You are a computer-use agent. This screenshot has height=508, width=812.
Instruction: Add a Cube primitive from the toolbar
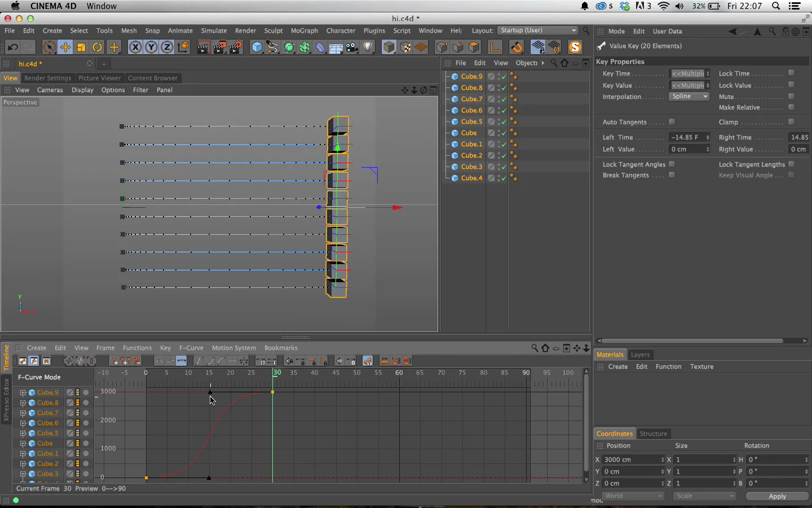(257, 47)
